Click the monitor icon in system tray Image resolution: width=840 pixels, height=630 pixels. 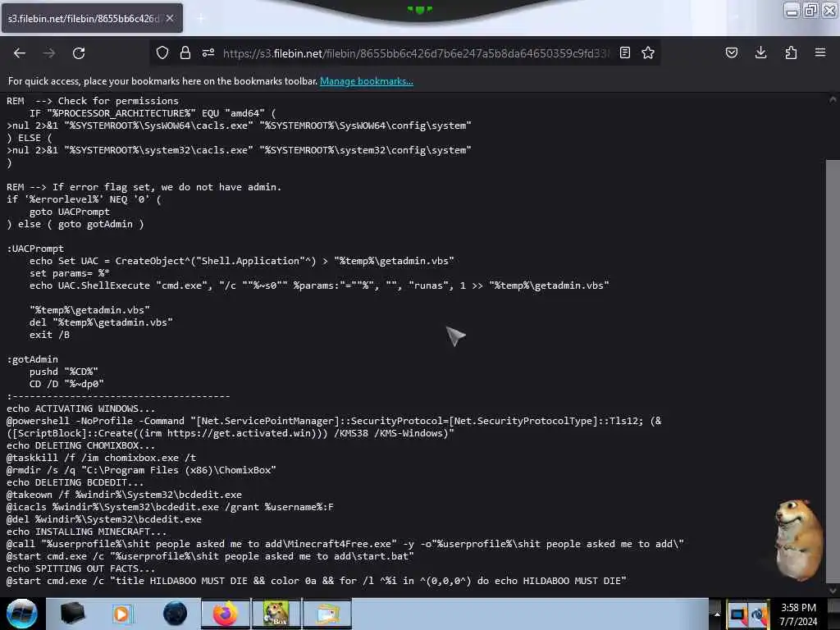(738, 615)
